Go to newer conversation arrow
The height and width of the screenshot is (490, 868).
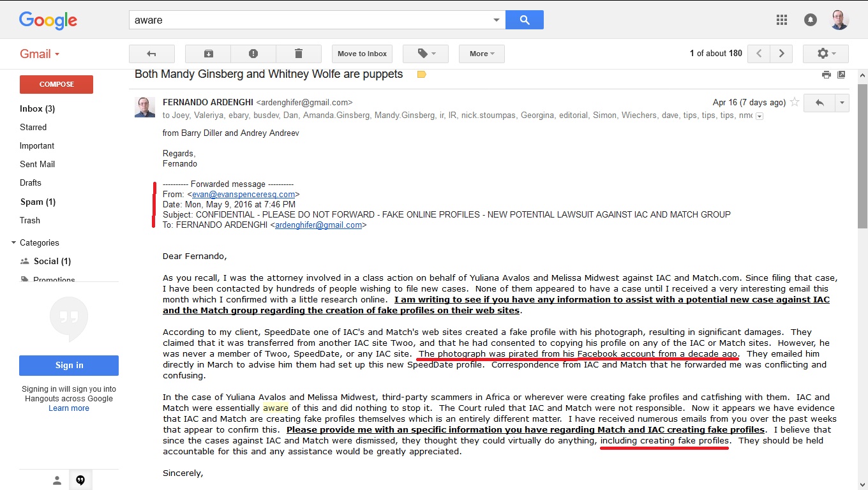759,54
